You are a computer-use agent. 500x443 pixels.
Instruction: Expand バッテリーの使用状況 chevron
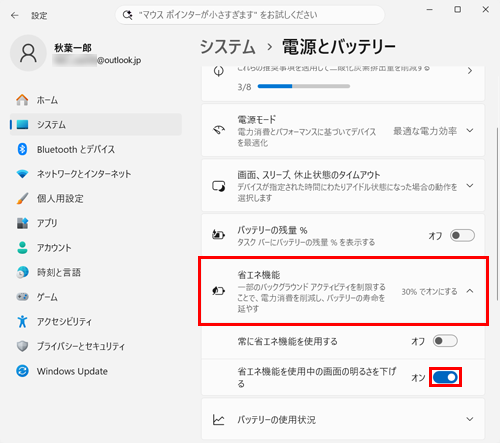[x=470, y=419]
